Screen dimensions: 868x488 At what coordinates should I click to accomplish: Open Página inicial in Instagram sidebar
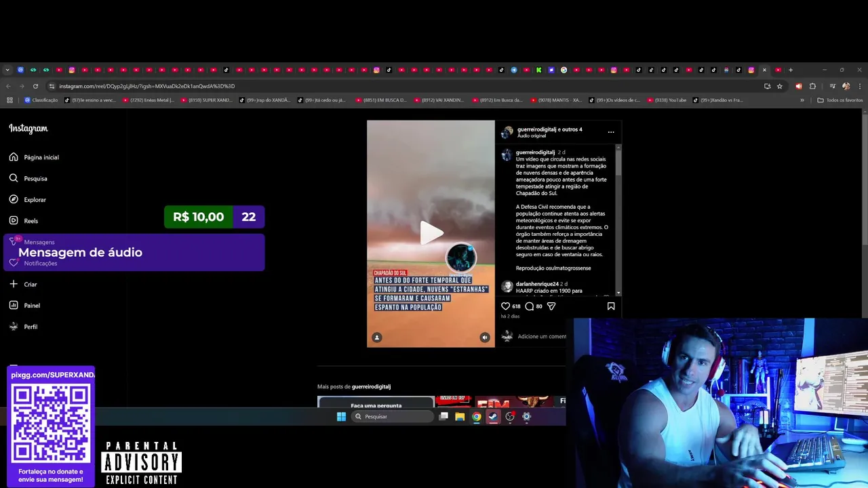34,157
